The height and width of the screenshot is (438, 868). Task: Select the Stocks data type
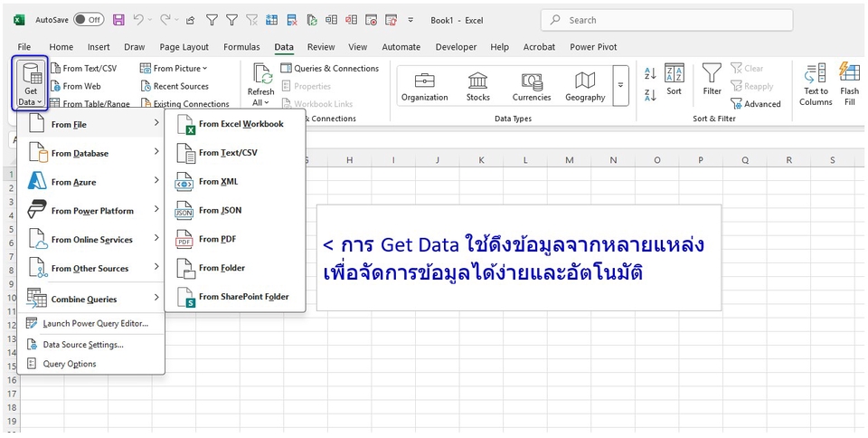pos(477,87)
